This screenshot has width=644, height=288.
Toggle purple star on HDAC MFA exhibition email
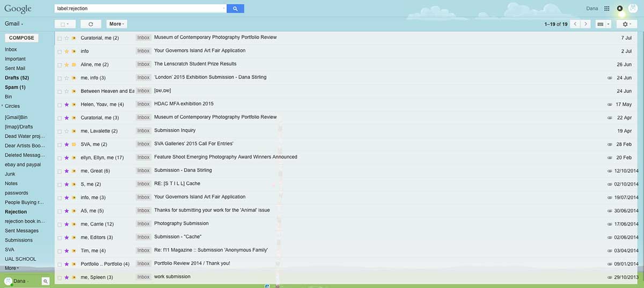pos(67,104)
